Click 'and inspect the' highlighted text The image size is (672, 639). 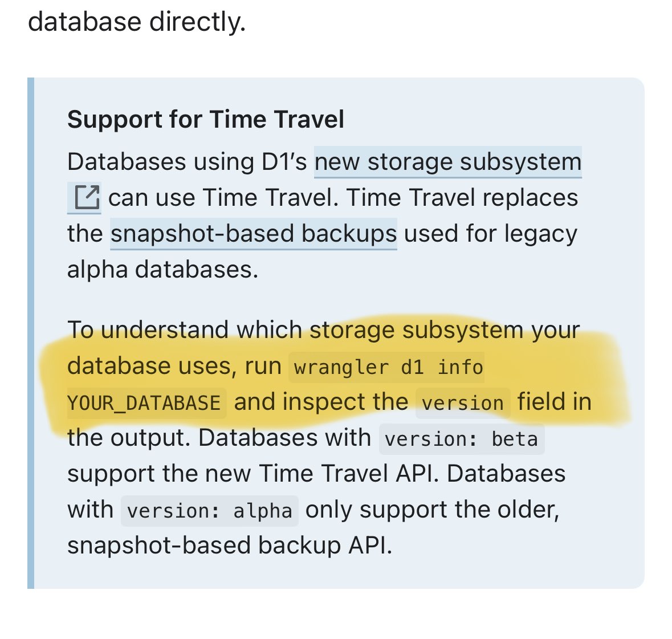[x=321, y=402]
